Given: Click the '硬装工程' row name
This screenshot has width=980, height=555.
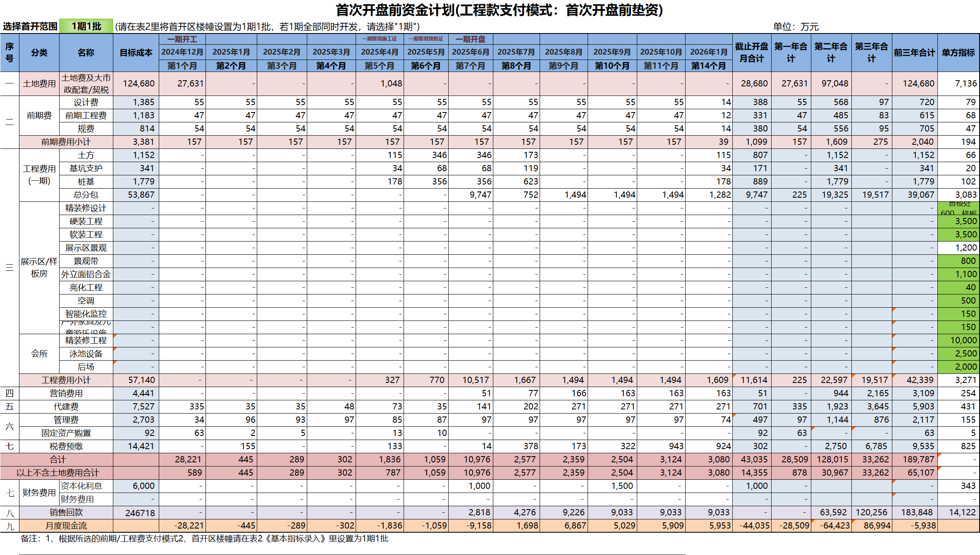Looking at the screenshot, I should tap(86, 221).
